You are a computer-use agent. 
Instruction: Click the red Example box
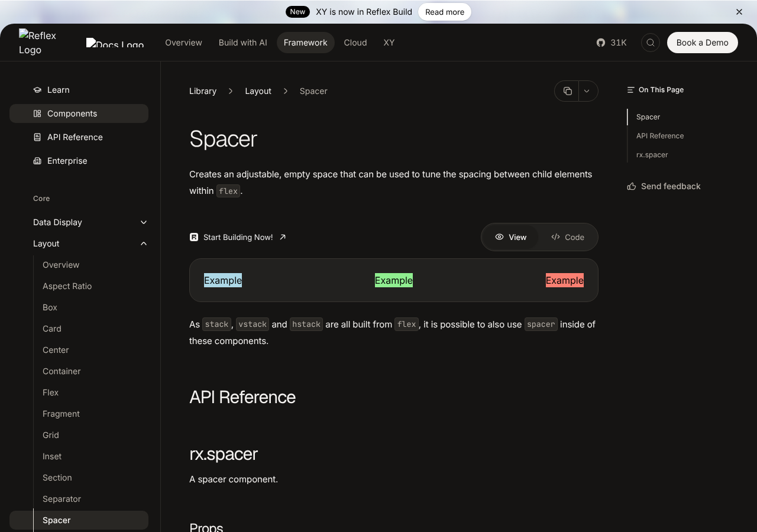click(565, 280)
